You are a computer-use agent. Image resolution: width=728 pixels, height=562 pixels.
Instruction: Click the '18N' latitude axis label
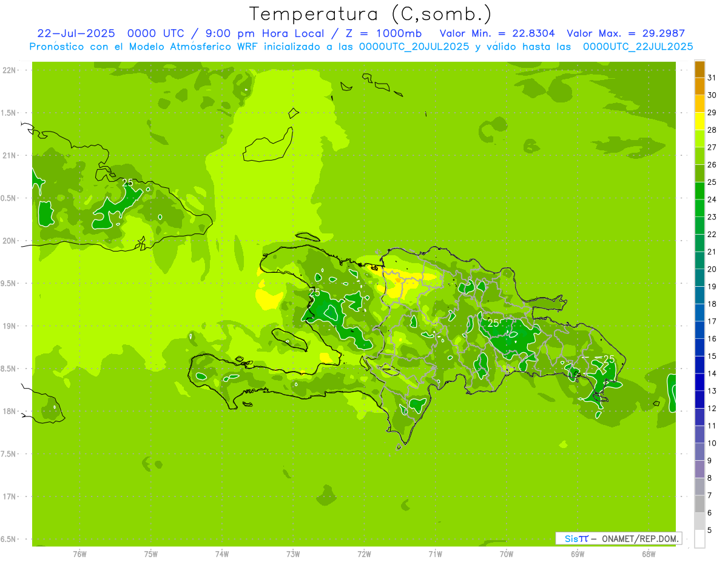coord(10,411)
